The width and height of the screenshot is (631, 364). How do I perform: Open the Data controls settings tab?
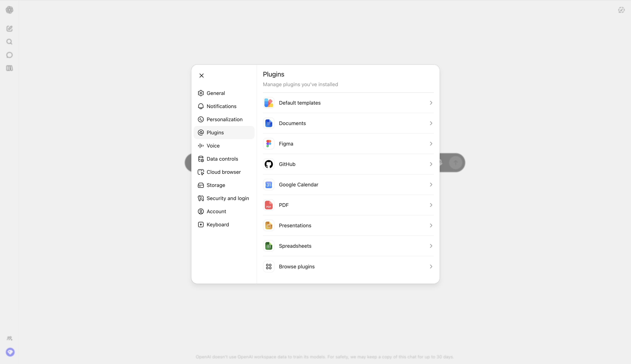coord(224,159)
